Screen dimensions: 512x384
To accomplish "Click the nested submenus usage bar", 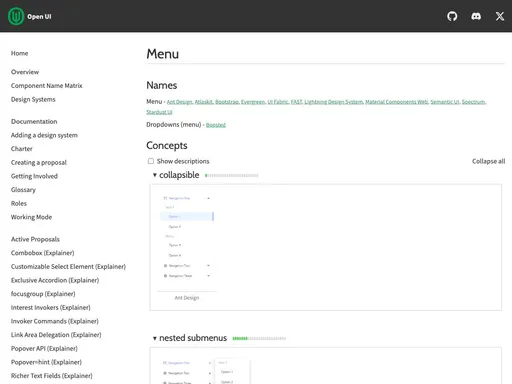I will [259, 339].
